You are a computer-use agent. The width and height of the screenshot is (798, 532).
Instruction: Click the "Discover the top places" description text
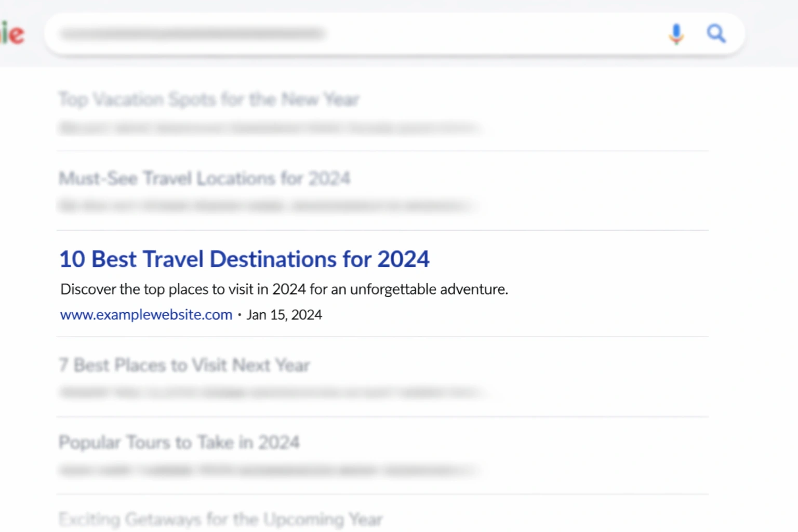(x=284, y=289)
